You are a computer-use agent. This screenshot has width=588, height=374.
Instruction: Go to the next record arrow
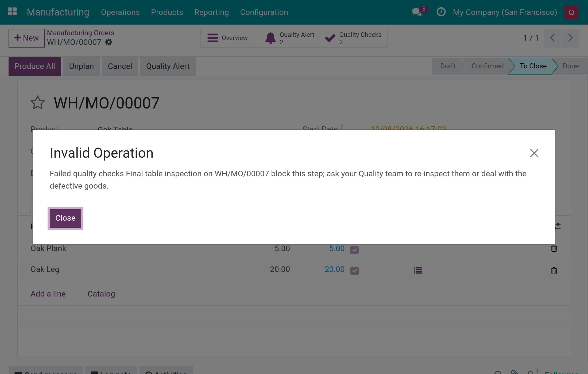[571, 38]
